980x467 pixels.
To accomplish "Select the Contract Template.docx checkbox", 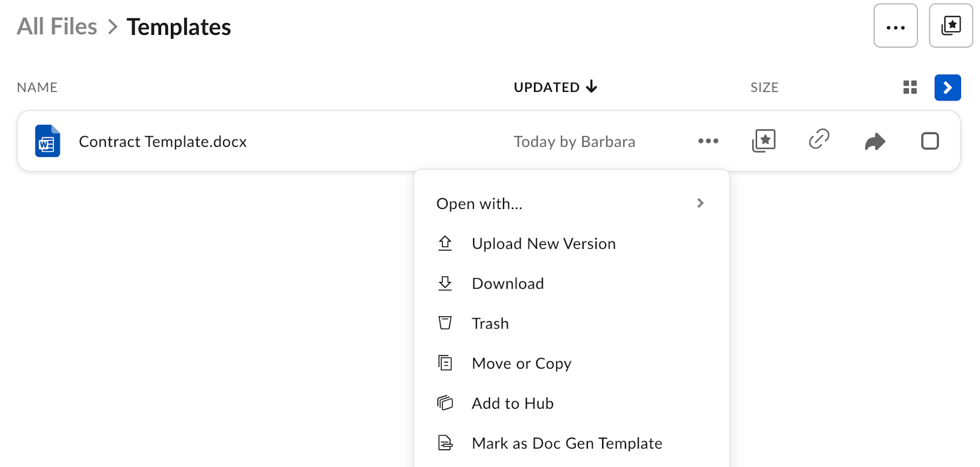I will [930, 141].
